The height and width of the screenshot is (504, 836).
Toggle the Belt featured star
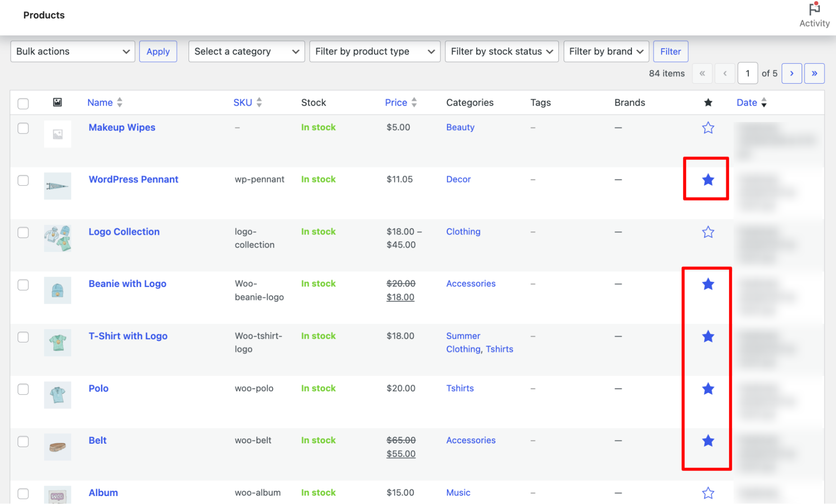point(708,440)
